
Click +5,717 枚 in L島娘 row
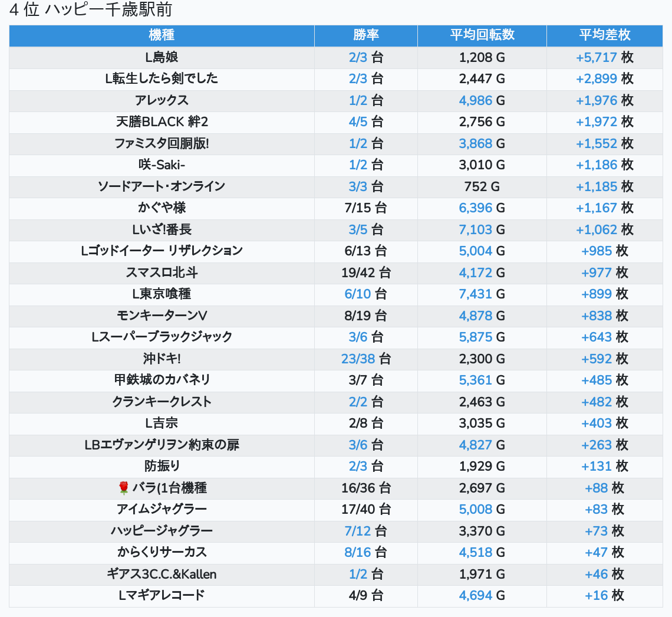605,57
